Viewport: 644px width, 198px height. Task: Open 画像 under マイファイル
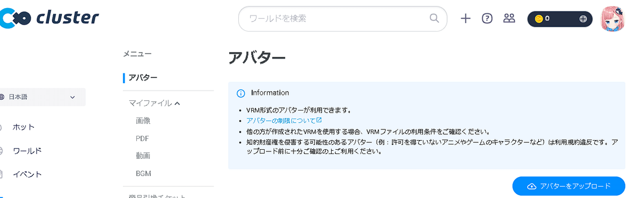[x=143, y=121]
